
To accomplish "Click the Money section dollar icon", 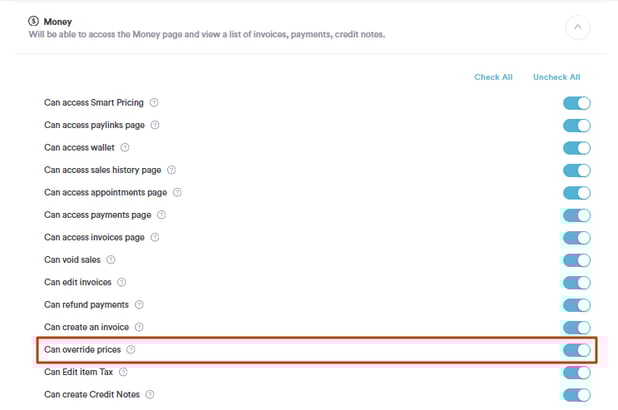I will click(34, 21).
